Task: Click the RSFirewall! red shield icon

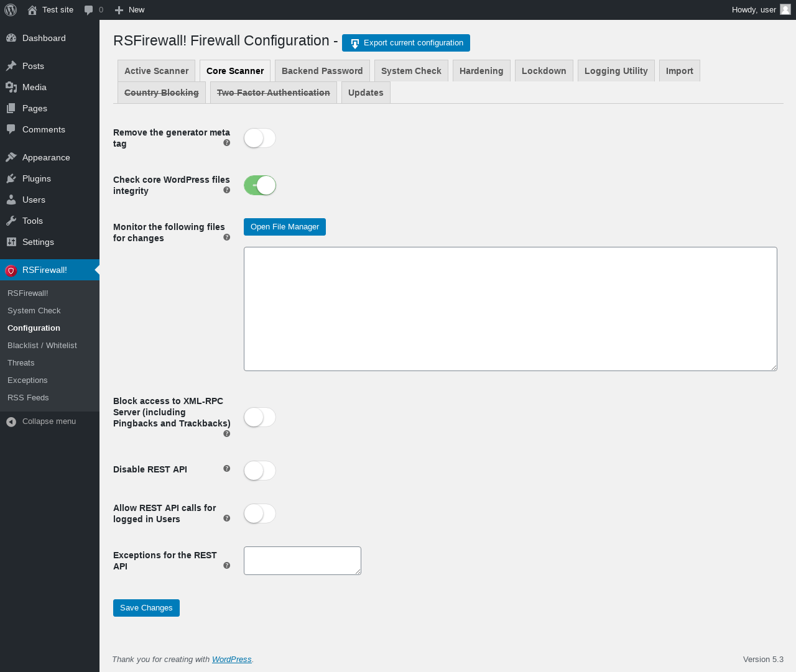Action: [x=11, y=270]
